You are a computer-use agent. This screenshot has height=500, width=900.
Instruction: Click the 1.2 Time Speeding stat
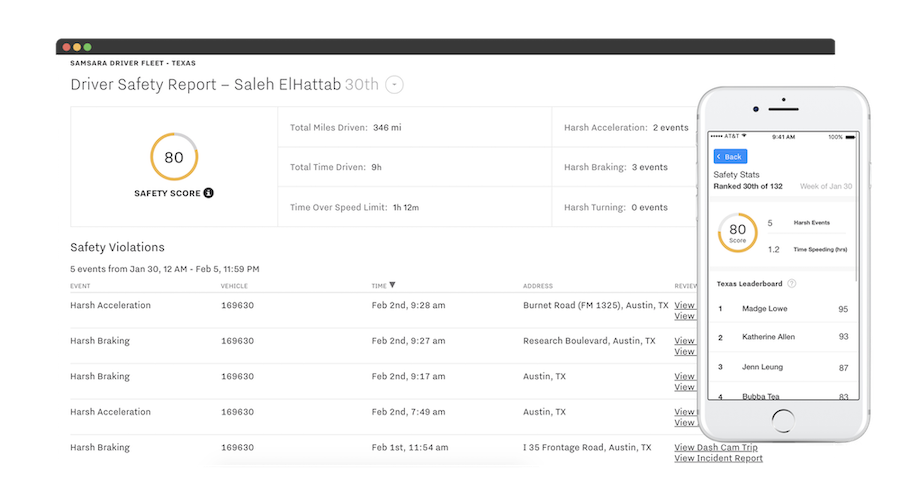click(x=807, y=250)
